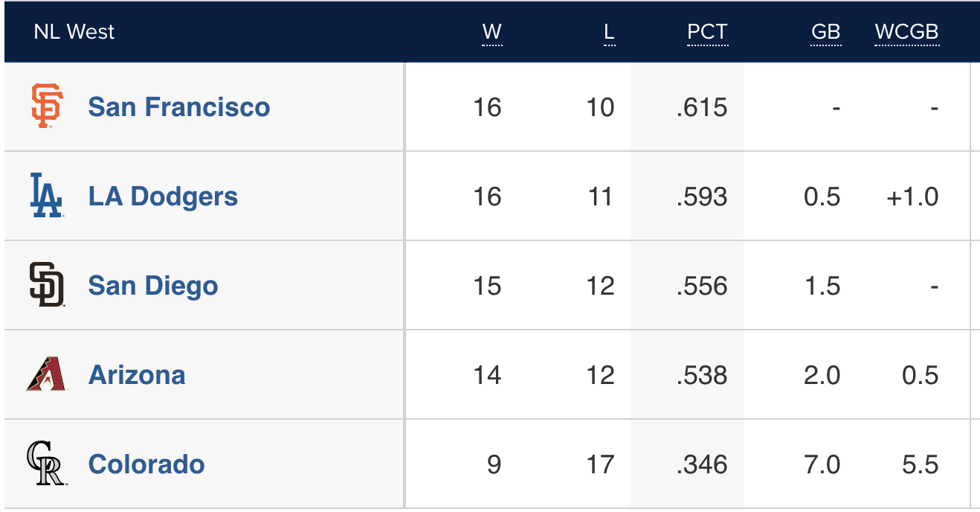Click the Colorado Rockies logo
Viewport: 980px width, 512px height.
click(x=47, y=464)
